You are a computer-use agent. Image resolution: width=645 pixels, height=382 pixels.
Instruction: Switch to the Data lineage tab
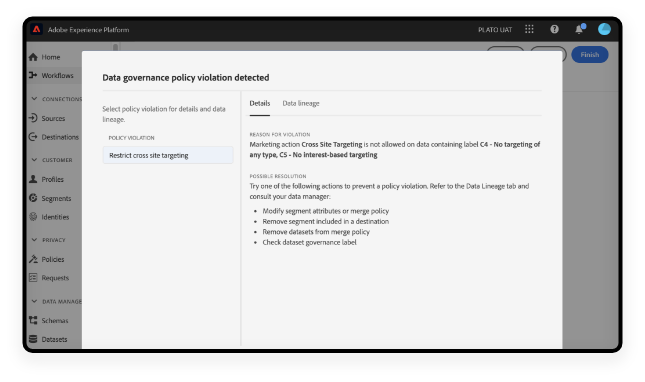(301, 103)
